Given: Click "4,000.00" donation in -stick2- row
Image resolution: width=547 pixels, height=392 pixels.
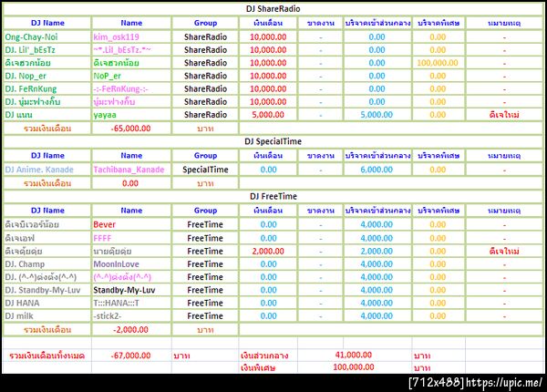Looking at the screenshot, I should click(377, 316).
